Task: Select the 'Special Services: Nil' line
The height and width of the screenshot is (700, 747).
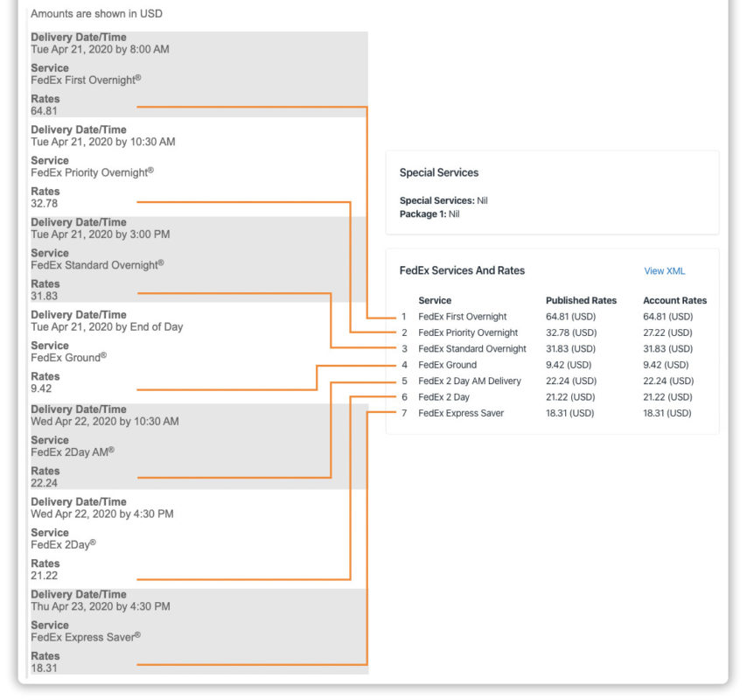Action: pos(443,200)
